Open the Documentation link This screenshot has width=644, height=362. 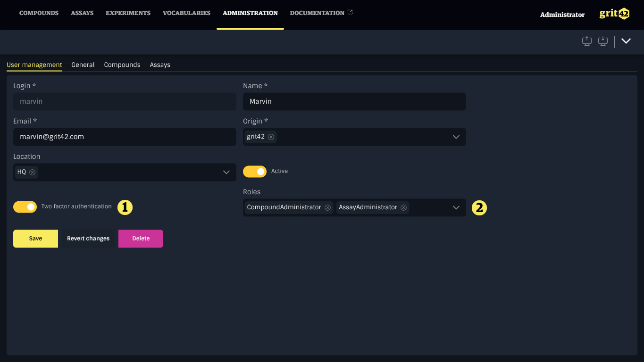(x=317, y=13)
